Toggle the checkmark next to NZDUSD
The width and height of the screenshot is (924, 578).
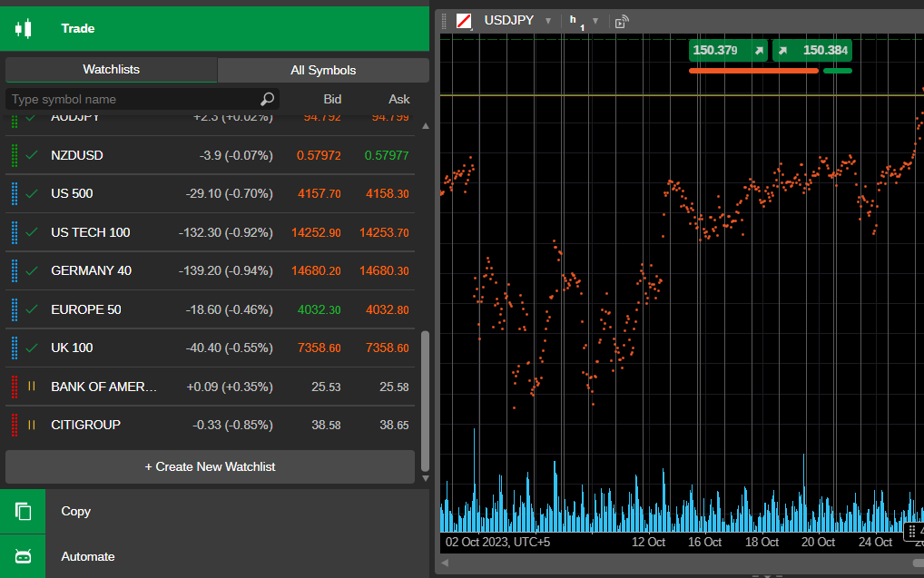(x=32, y=155)
